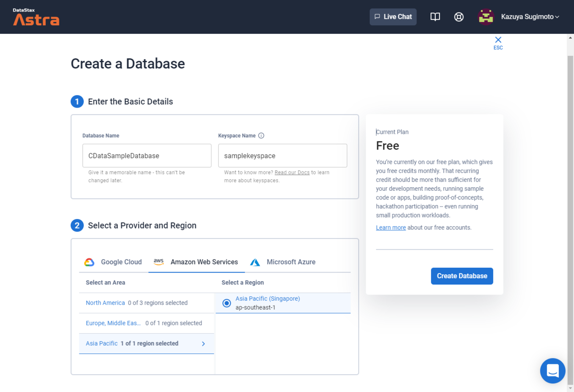Click the Create Database button
This screenshot has width=574, height=392.
(462, 276)
